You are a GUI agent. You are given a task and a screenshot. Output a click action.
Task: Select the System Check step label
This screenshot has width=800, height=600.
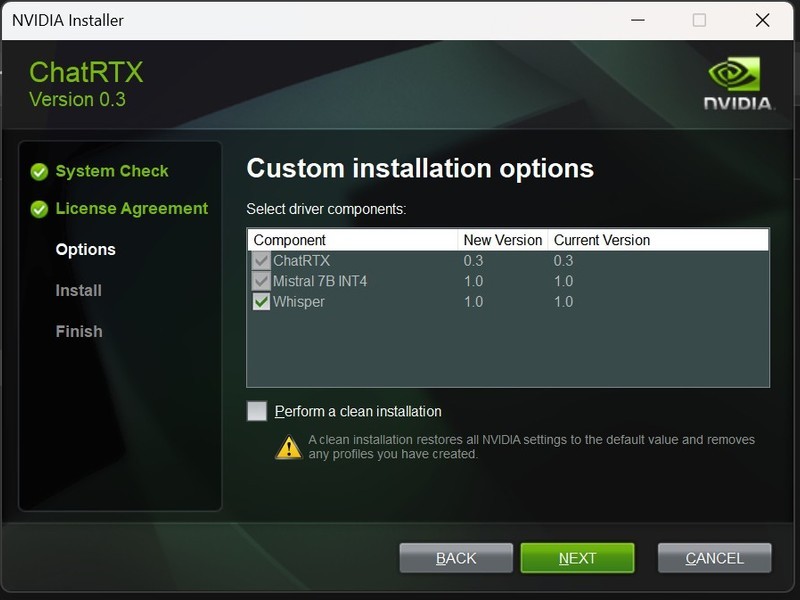click(112, 171)
